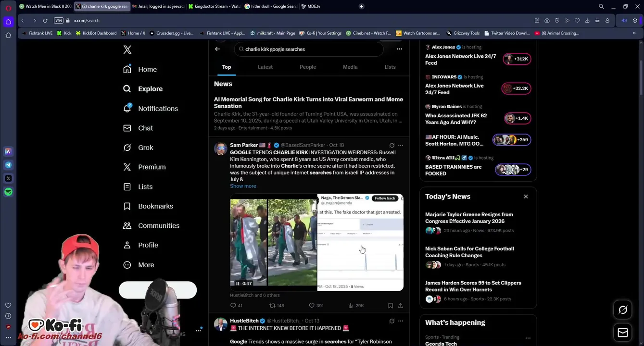The width and height of the screenshot is (644, 346).
Task: Open the X logo home icon
Action: (x=127, y=49)
